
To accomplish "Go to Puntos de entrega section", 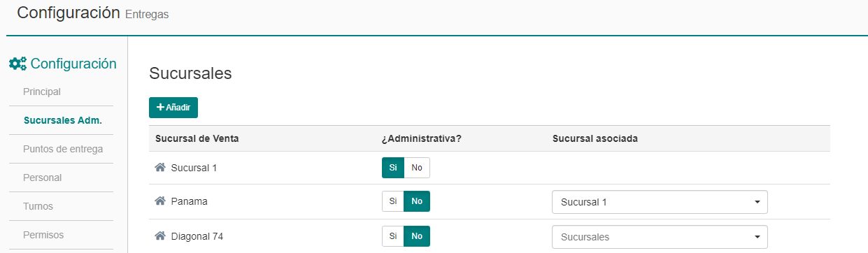I will 63,149.
